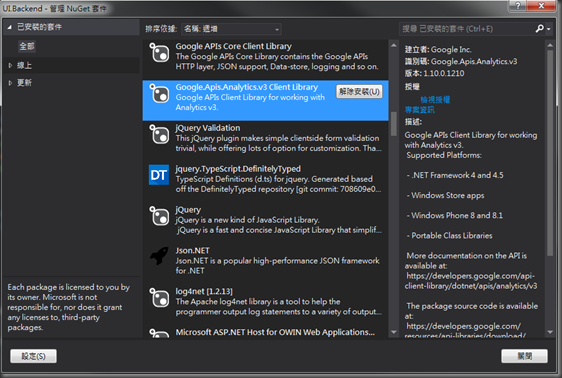Click the jQuery package icon
This screenshot has width=562, height=378.
(159, 216)
